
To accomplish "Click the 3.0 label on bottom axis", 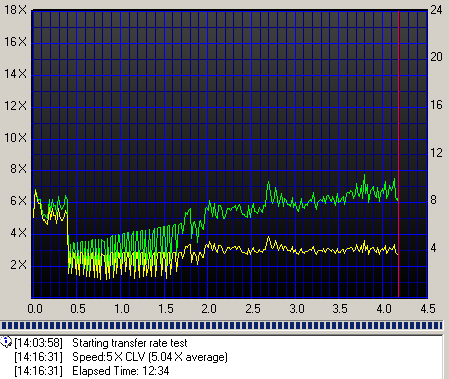I will (297, 308).
